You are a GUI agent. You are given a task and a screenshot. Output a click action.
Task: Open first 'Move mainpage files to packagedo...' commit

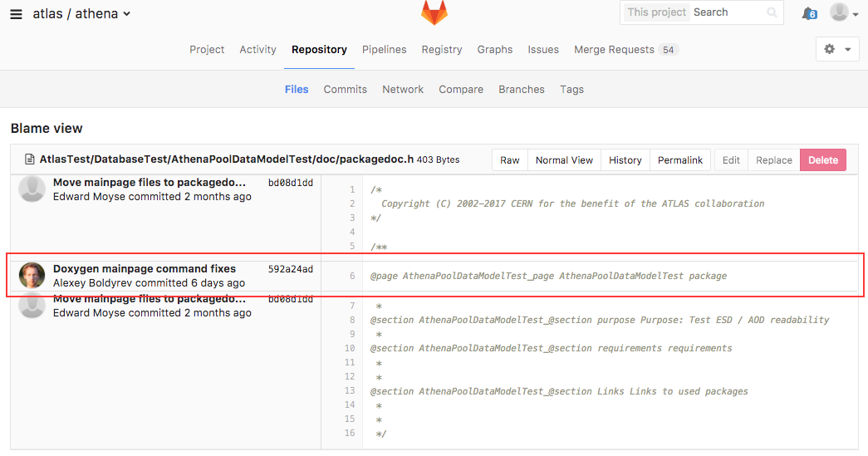[150, 182]
